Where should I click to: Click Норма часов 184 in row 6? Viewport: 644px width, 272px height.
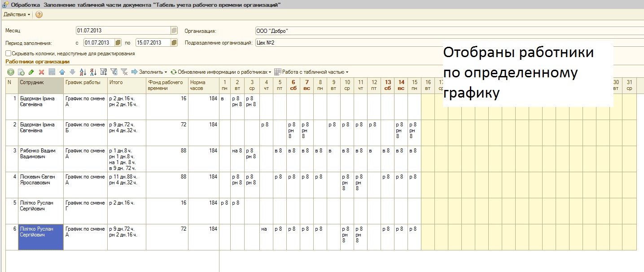click(x=203, y=237)
